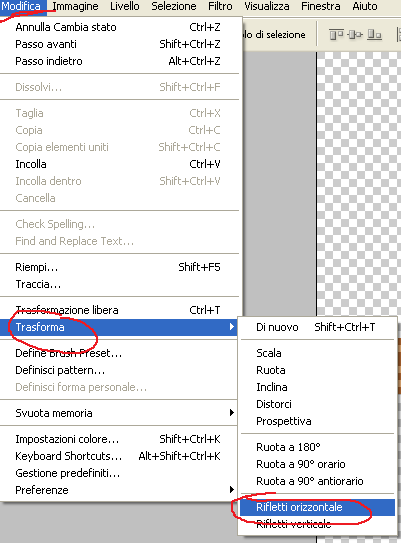Open the Immagine menu

75,6
